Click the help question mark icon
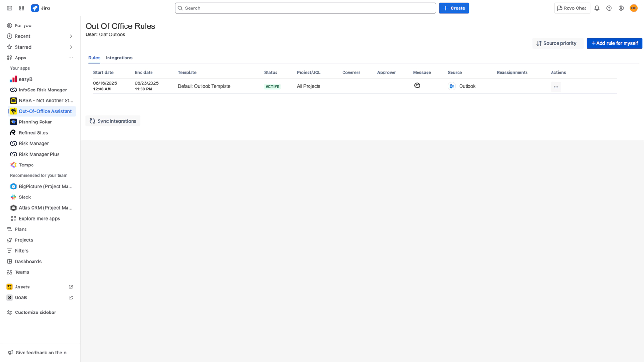Viewport: 644px width, 362px height. pyautogui.click(x=609, y=8)
